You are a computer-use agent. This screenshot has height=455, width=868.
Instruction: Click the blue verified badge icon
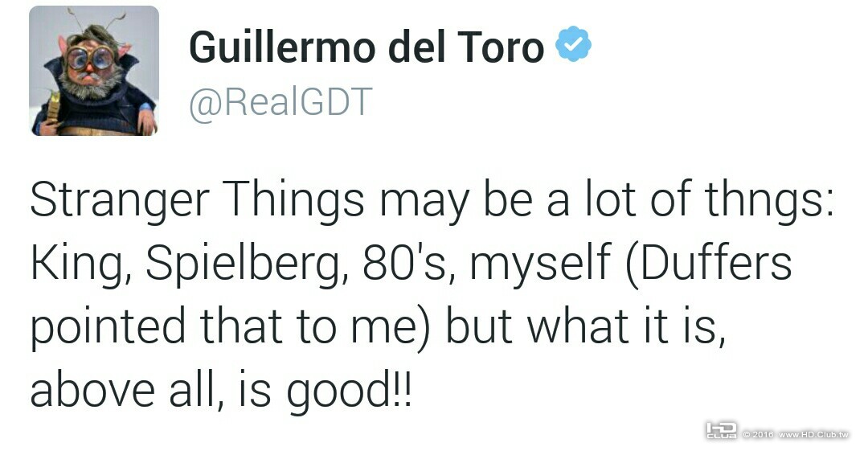click(574, 43)
